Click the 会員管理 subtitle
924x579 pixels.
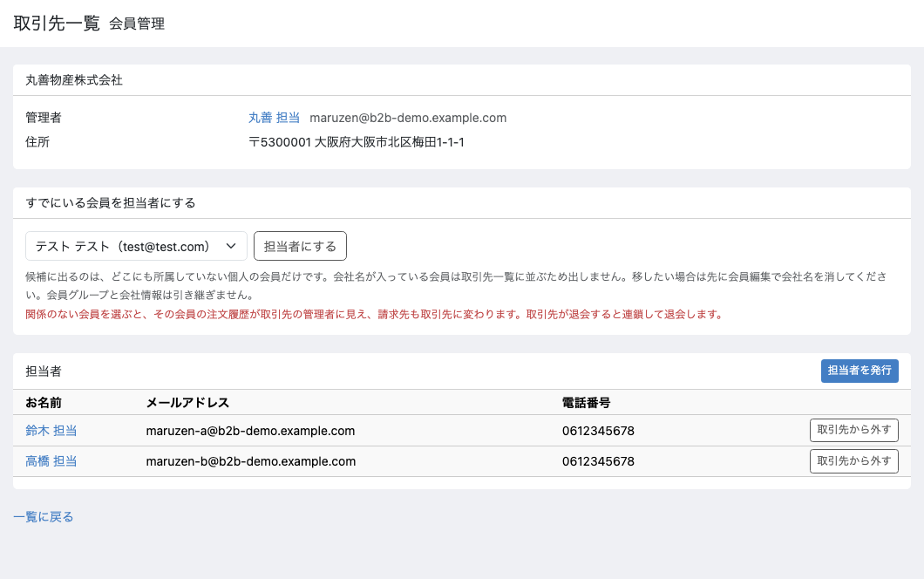(137, 24)
